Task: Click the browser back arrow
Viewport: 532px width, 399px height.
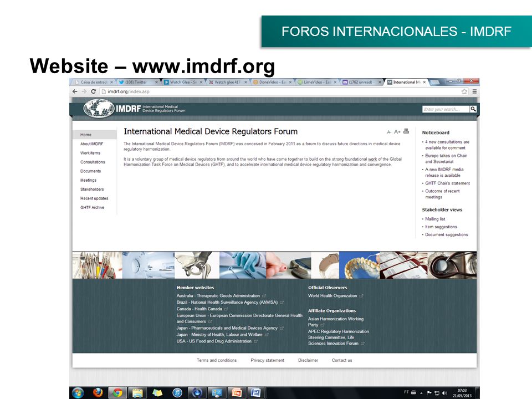Action: pyautogui.click(x=75, y=91)
